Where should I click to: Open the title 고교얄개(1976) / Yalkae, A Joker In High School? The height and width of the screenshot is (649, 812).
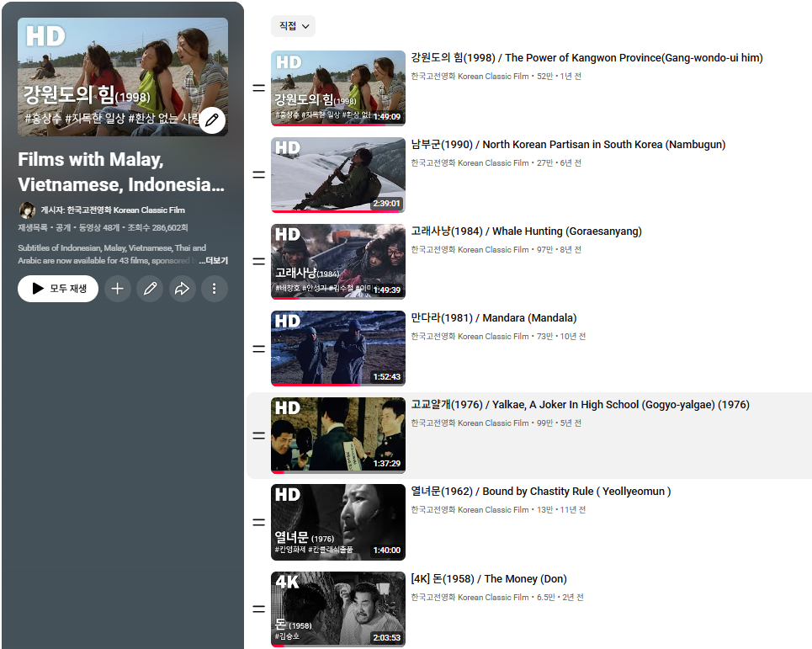pyautogui.click(x=580, y=405)
